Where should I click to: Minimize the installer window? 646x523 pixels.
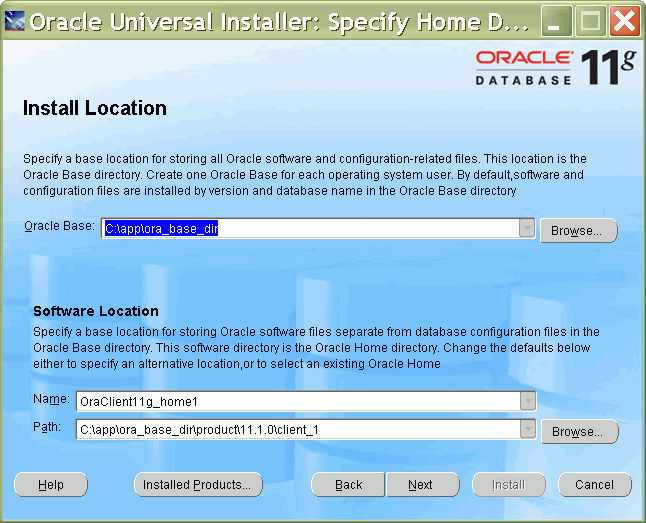(556, 21)
